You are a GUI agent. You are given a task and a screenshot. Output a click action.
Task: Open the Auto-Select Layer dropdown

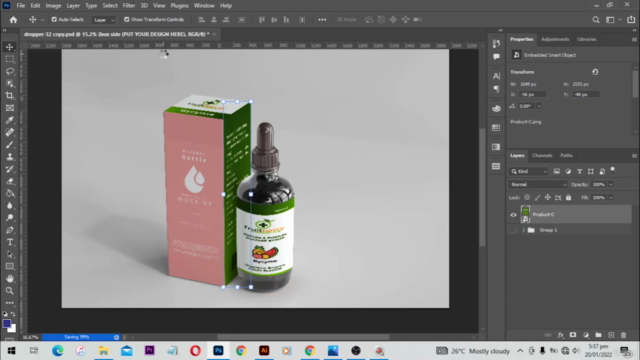tap(104, 20)
